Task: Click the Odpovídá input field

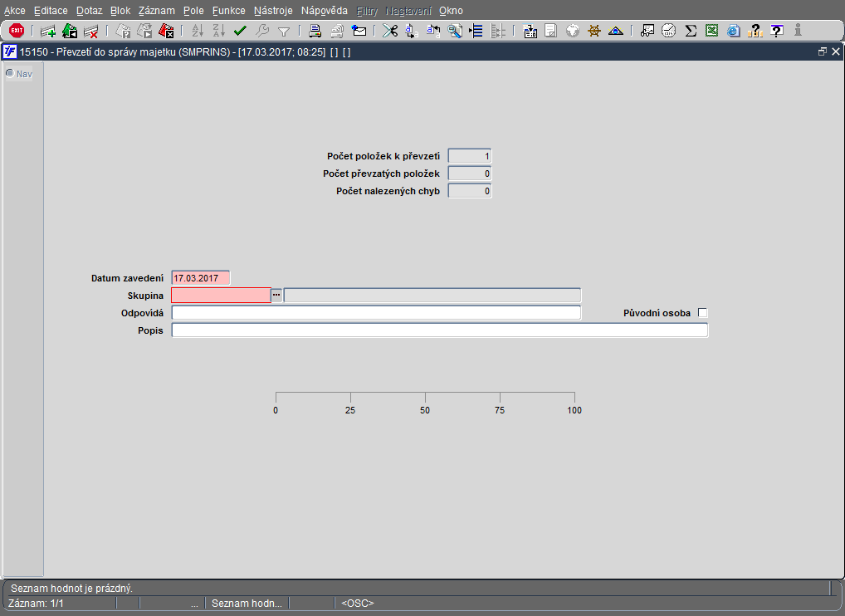Action: coord(376,313)
